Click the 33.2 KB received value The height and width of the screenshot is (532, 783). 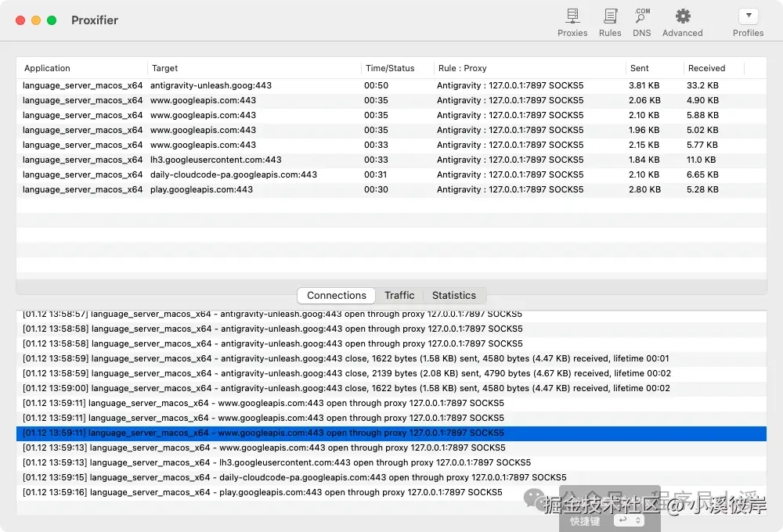(702, 85)
